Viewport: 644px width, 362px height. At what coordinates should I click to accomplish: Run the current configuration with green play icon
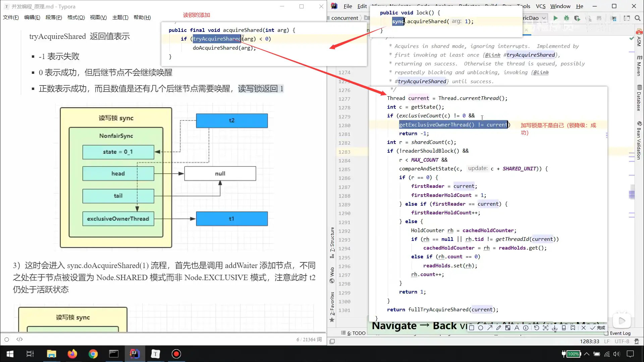pos(555,18)
